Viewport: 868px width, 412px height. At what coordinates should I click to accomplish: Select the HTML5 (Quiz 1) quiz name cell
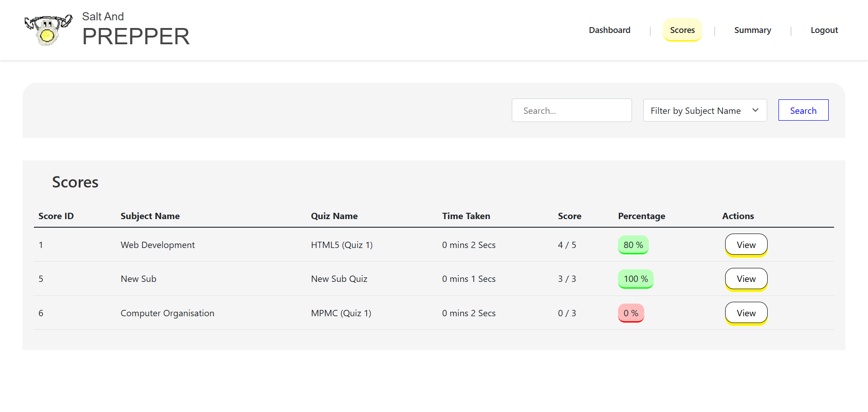(x=342, y=245)
